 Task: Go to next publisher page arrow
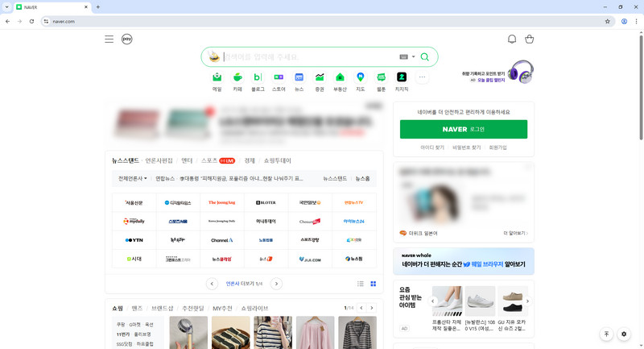pos(276,284)
